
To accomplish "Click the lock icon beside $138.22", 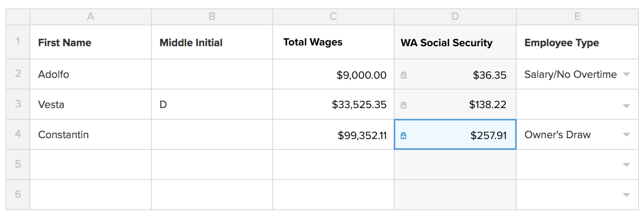I will (403, 105).
